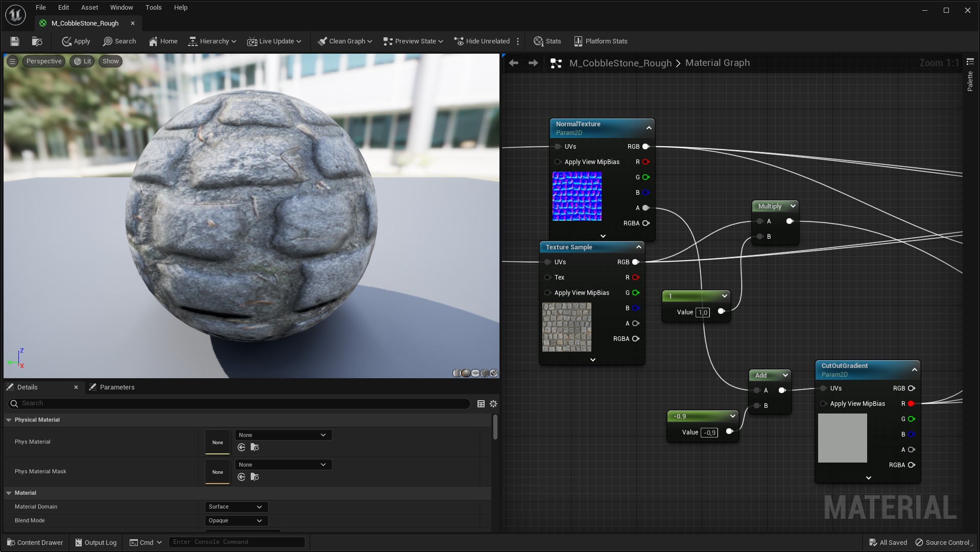Toggle the Perspective view button
980x552 pixels.
tap(43, 61)
